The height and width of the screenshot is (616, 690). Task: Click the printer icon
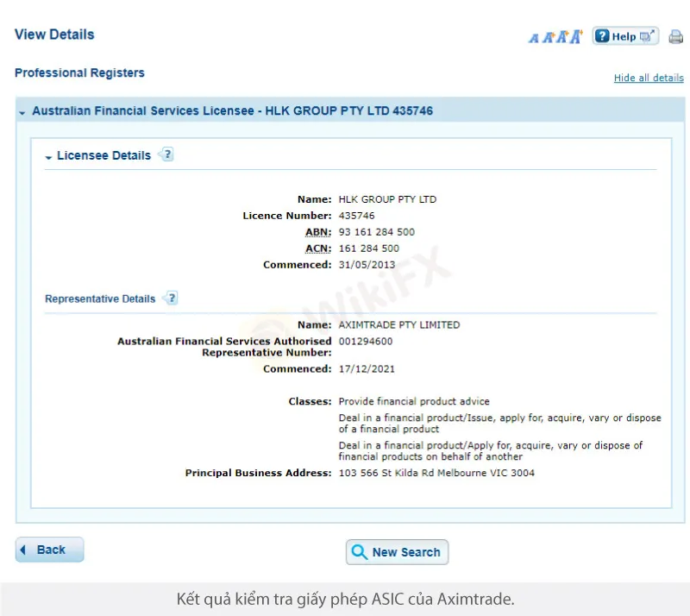point(675,37)
